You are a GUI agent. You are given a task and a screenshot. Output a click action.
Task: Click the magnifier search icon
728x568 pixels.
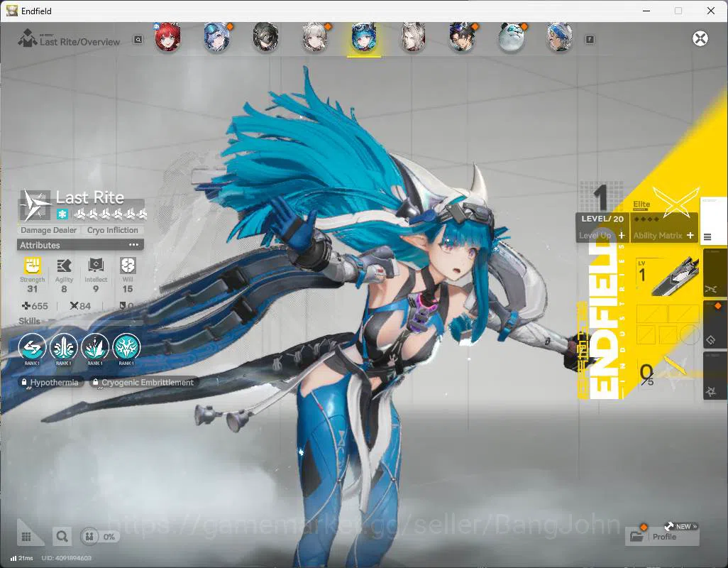pos(62,537)
